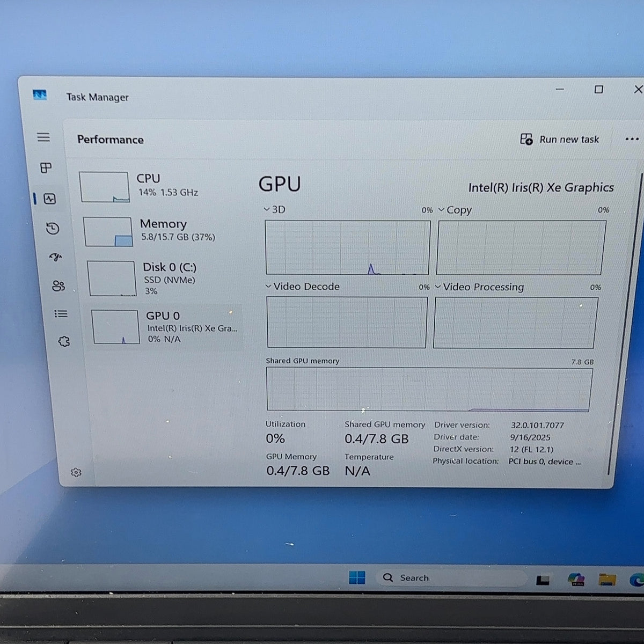
Task: Select the Disk 0 (C:) entry
Action: 164,278
